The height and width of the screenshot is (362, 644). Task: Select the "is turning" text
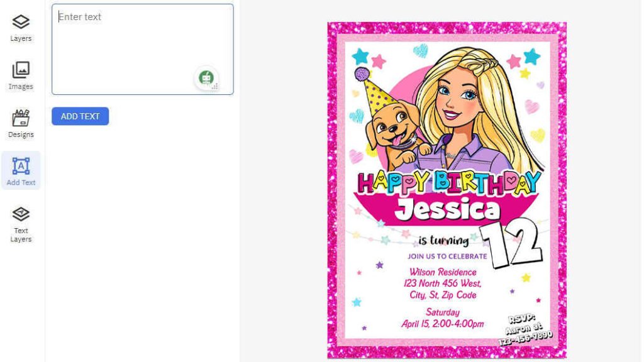(x=443, y=241)
